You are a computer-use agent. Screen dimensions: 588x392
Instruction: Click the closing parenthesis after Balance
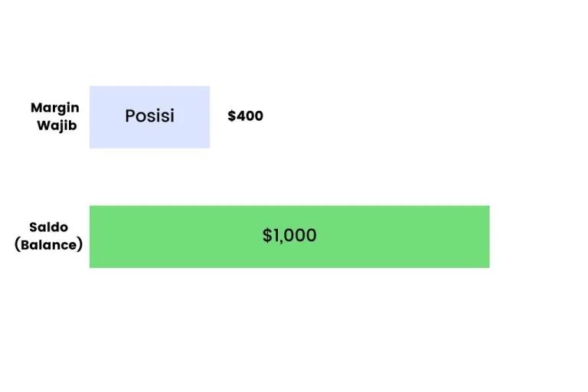(80, 244)
